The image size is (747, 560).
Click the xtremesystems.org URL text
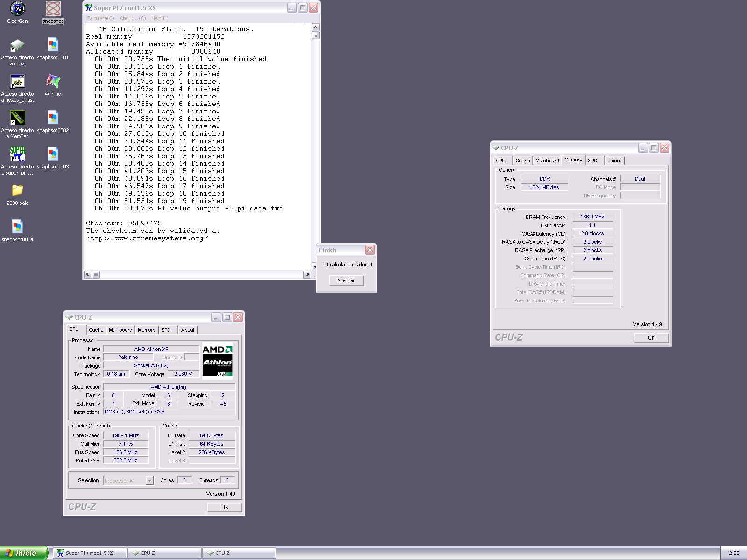147,238
